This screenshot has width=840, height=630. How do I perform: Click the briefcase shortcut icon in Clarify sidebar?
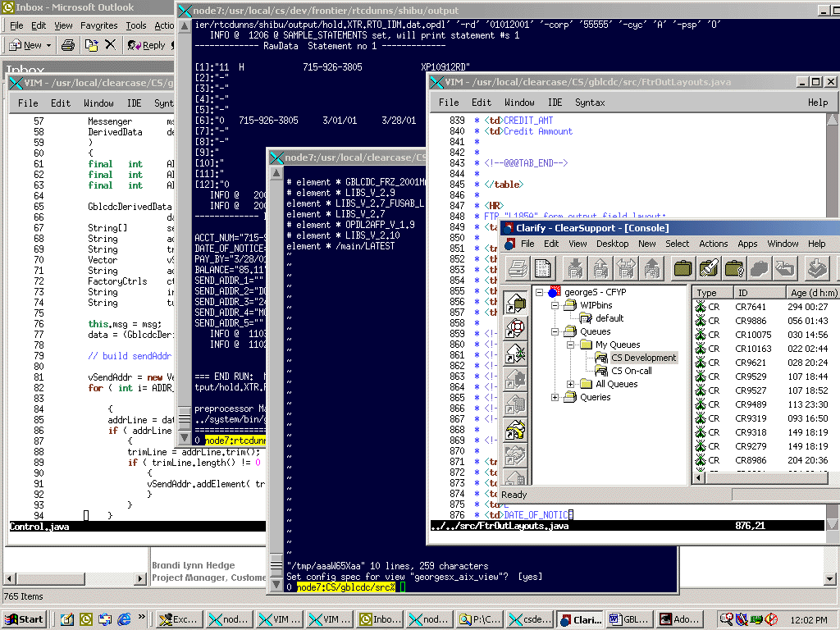[515, 302]
